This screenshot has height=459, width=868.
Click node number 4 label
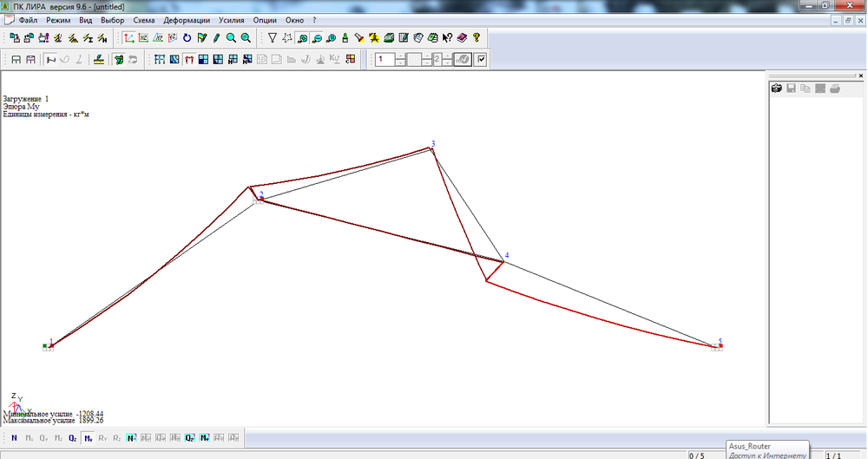coord(507,256)
